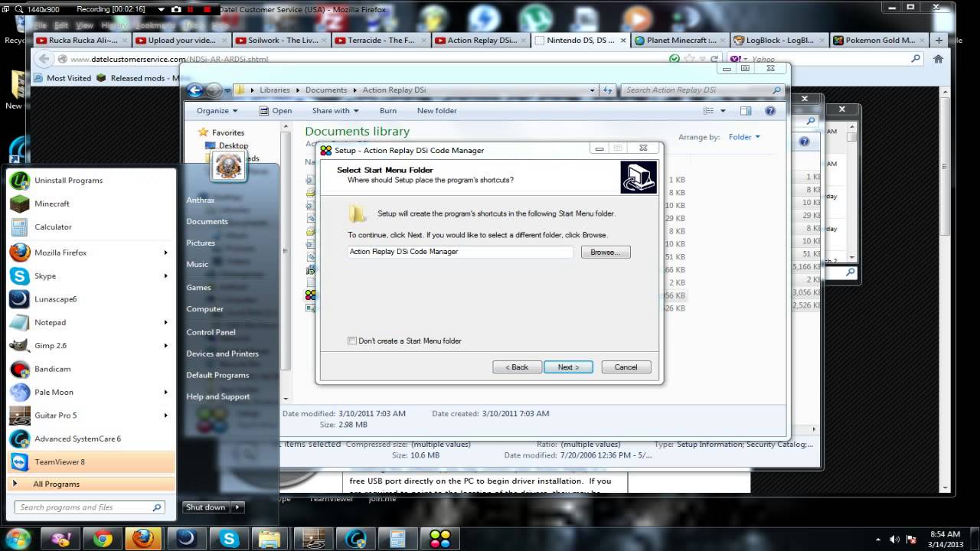The height and width of the screenshot is (551, 980).
Task: Open Bandicam from the Start menu
Action: pos(90,369)
